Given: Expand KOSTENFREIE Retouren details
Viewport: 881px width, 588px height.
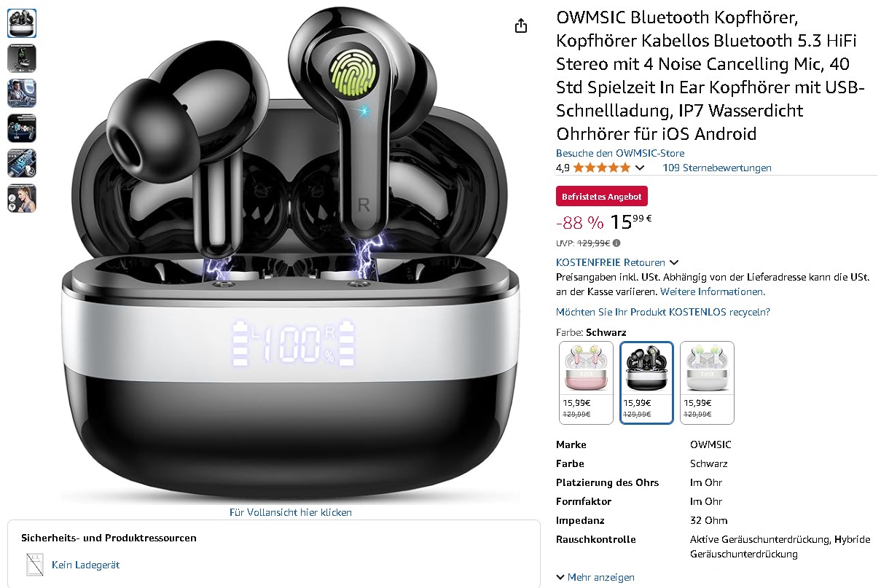Looking at the screenshot, I should [x=618, y=262].
